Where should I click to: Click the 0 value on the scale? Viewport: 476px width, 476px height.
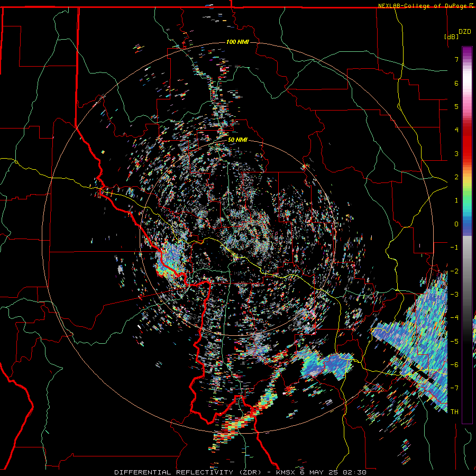point(456,224)
